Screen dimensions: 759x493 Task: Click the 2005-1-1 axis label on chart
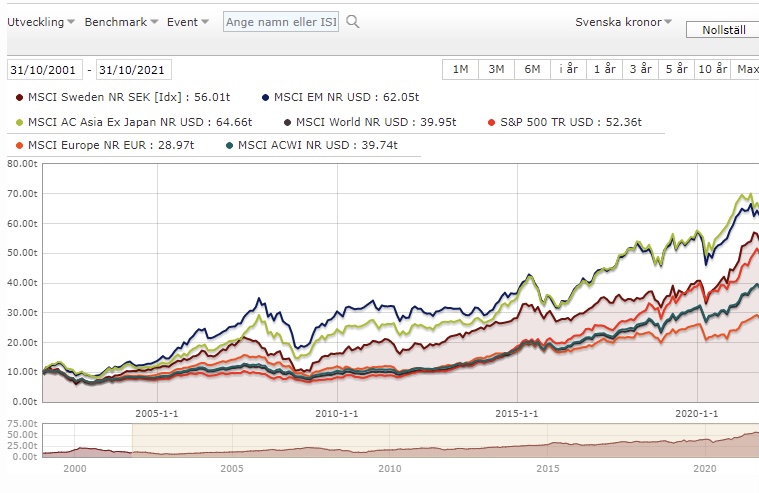pos(156,414)
